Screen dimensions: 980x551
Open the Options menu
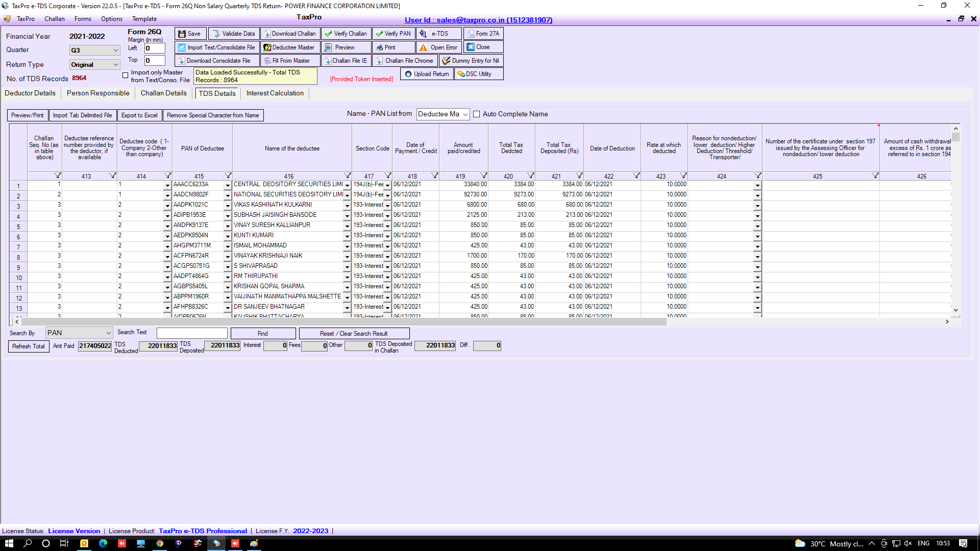pyautogui.click(x=112, y=19)
